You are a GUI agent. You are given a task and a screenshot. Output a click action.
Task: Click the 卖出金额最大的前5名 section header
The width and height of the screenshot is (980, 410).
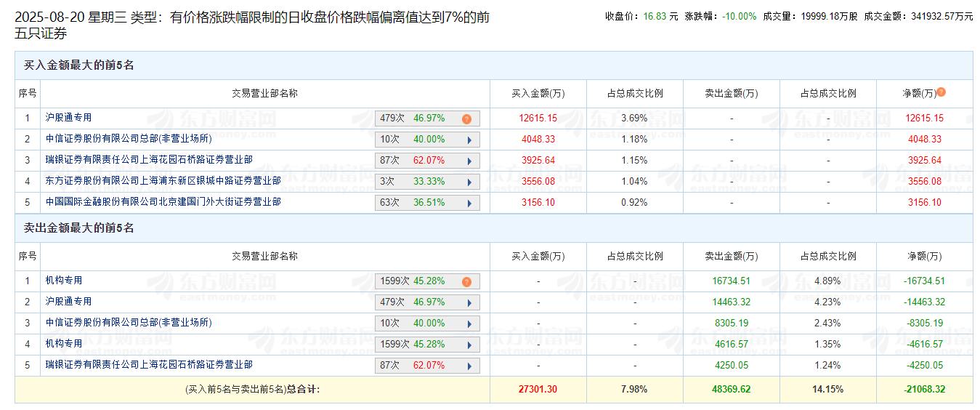[x=79, y=228]
